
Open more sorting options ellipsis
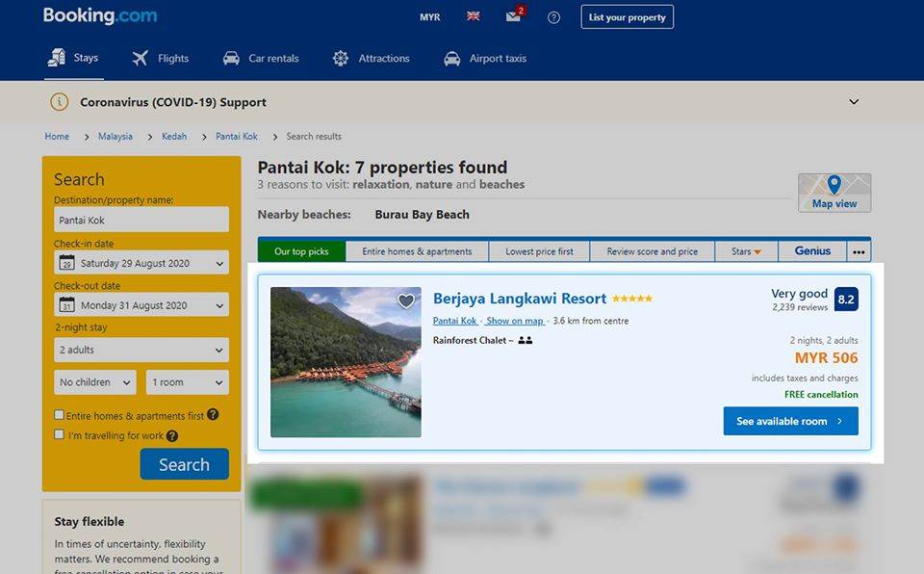860,252
